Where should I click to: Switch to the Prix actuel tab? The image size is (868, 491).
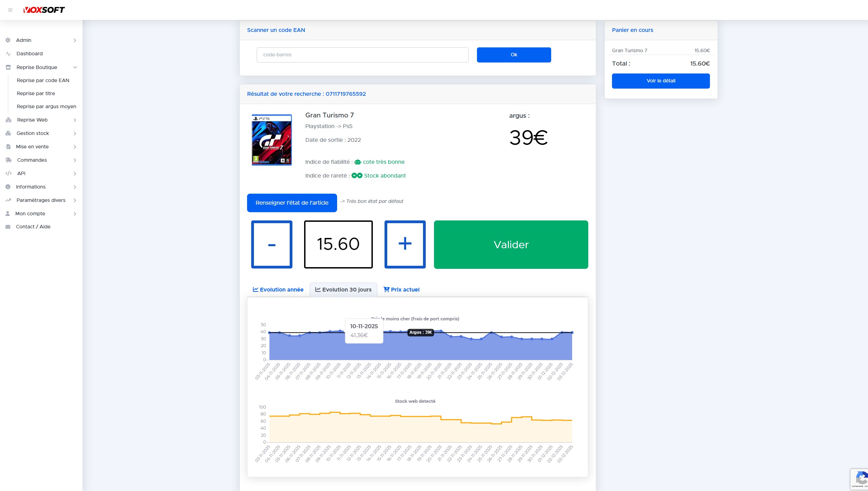click(401, 289)
